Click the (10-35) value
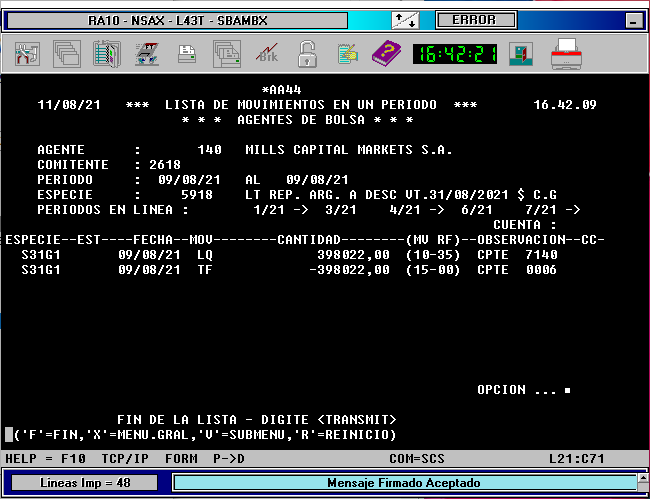Viewport: 650px width, 499px height. pyautogui.click(x=433, y=254)
